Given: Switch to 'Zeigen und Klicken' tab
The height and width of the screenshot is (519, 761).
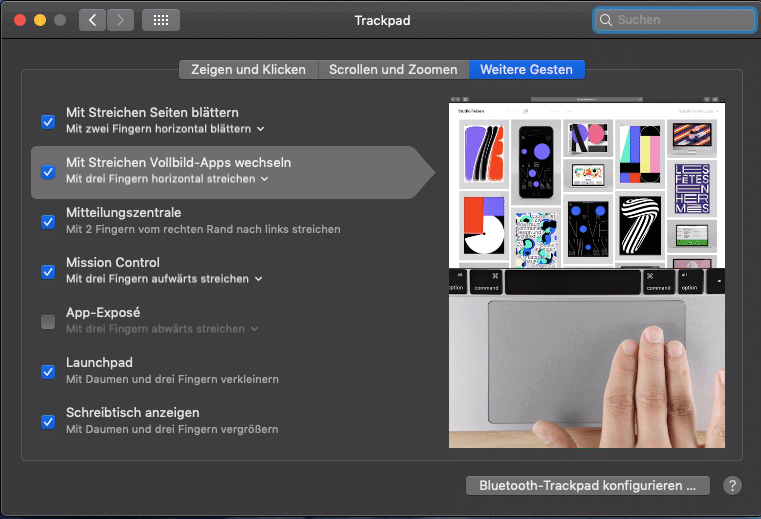Looking at the screenshot, I should (248, 69).
